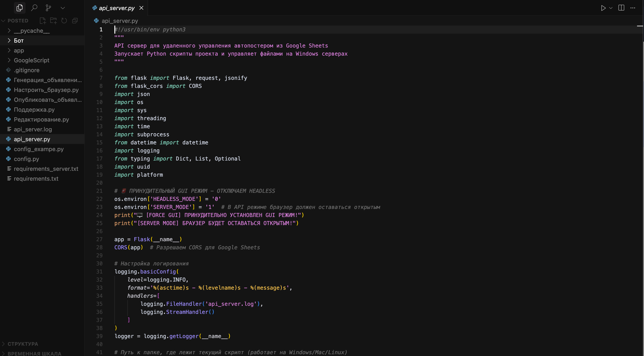Image resolution: width=644 pixels, height=356 pixels.
Task: Click 'api_server.log' string on line 35
Action: tap(231, 304)
